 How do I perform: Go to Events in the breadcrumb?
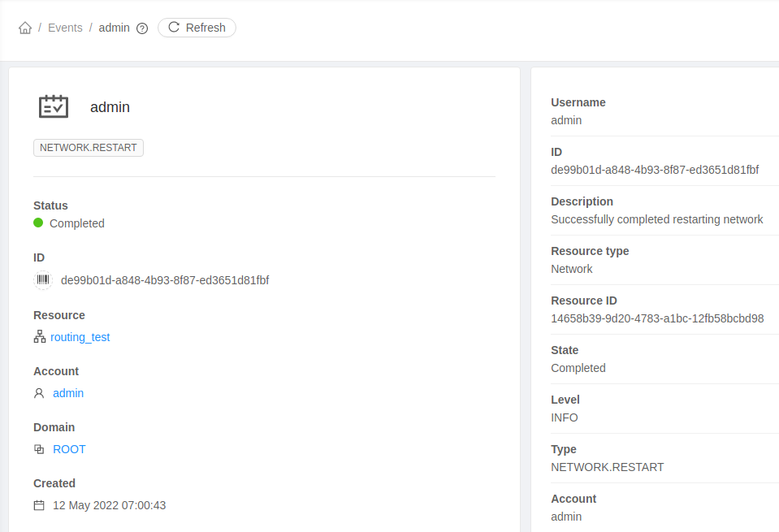(x=65, y=28)
